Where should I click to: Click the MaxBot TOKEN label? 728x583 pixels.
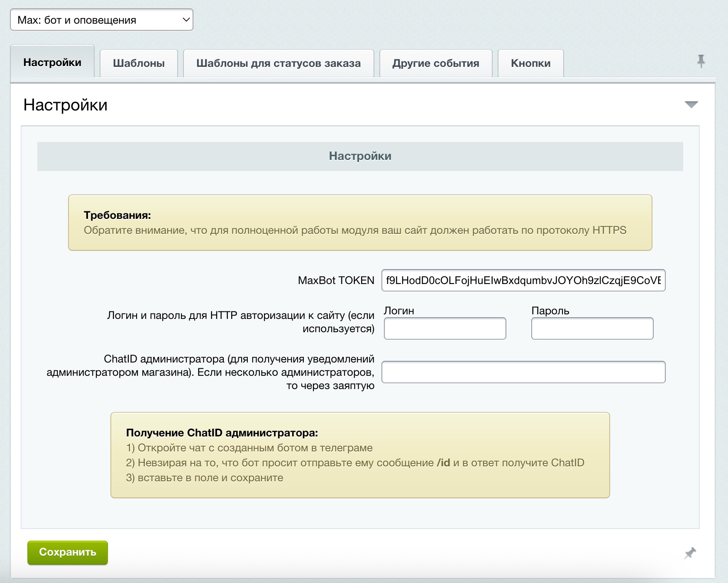coord(336,281)
